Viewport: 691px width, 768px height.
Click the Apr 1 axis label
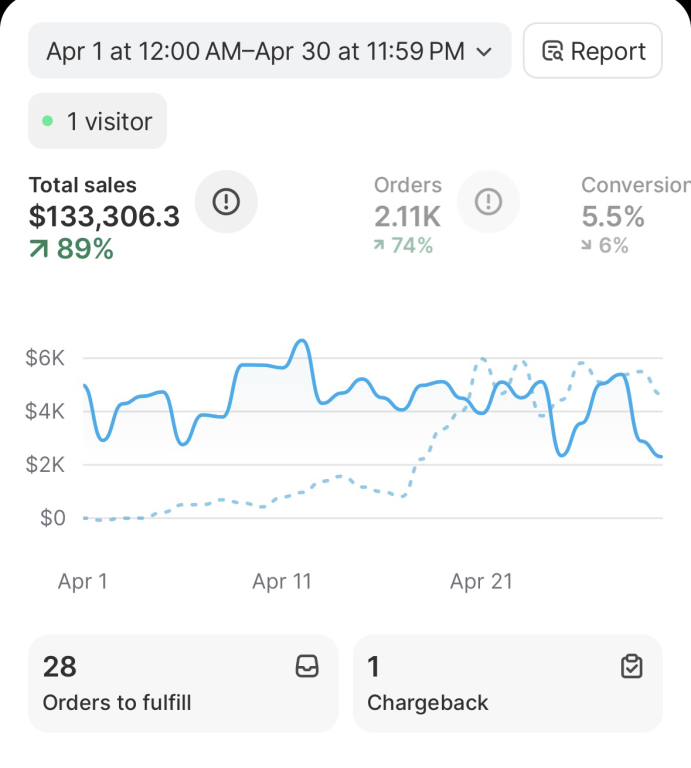pos(83,581)
